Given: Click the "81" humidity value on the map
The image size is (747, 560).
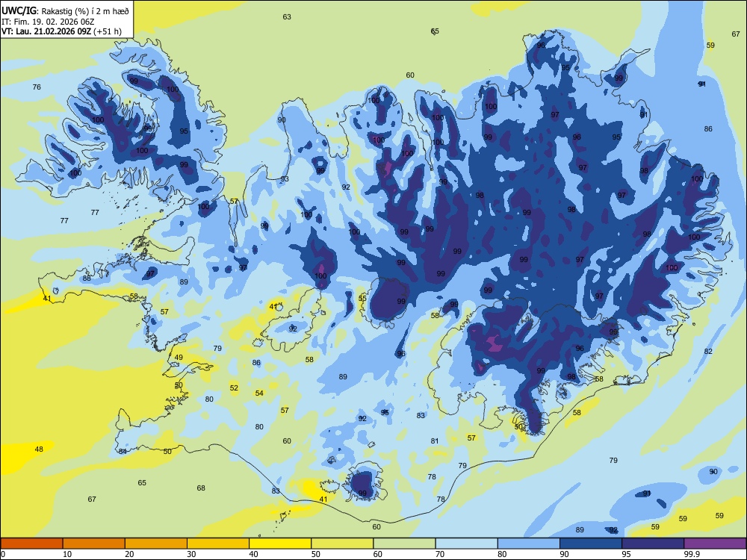Looking at the screenshot, I should tap(435, 441).
